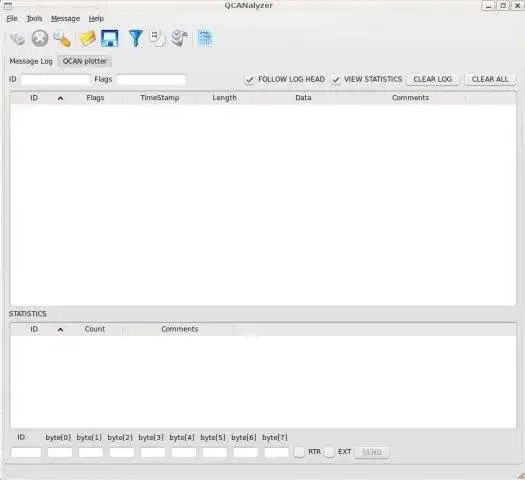Click the byte[1] input field
Image resolution: width=525 pixels, height=480 pixels.
click(x=91, y=452)
